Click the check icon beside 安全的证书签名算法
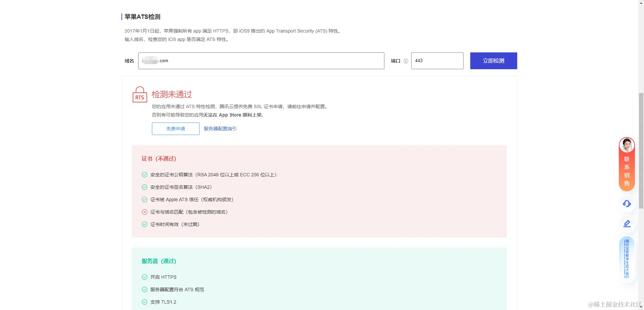Viewport: 644px width, 310px height. tap(145, 187)
